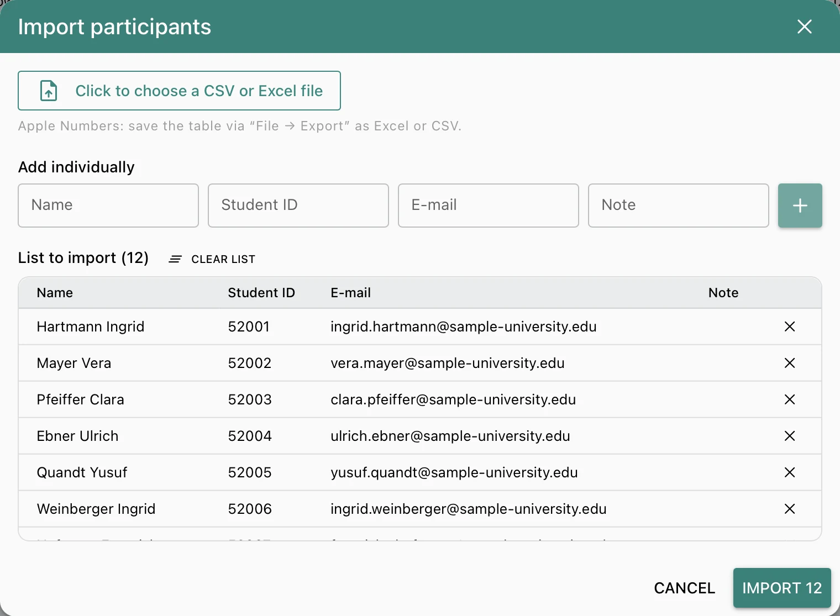Screen dimensions: 840x616
Task: Import the 12 participants
Action: pos(782,588)
